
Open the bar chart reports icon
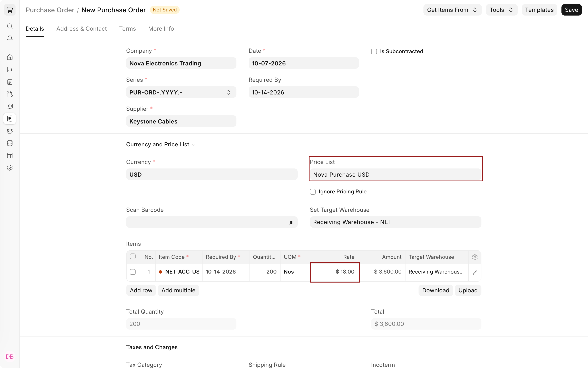(x=10, y=70)
